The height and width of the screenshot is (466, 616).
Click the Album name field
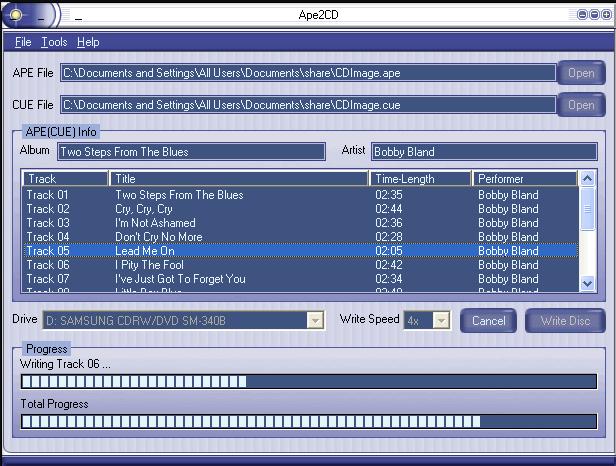pos(191,152)
